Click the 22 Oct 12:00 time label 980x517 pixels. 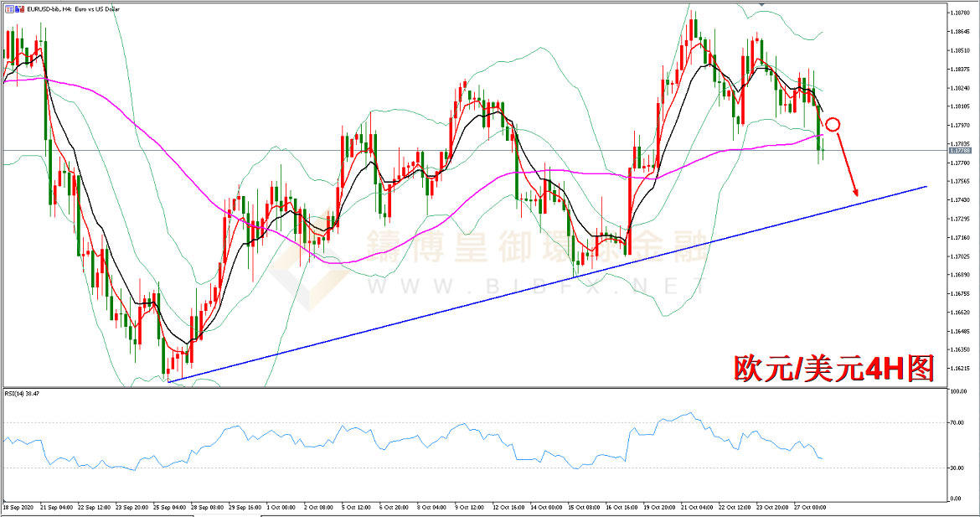tap(735, 507)
